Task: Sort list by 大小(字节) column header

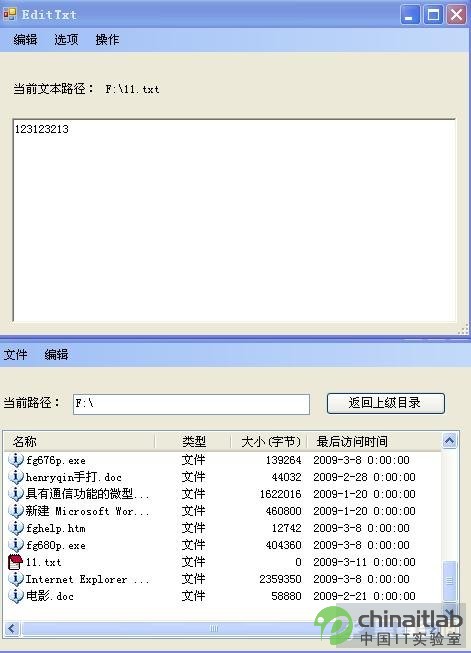Action: coord(269,441)
